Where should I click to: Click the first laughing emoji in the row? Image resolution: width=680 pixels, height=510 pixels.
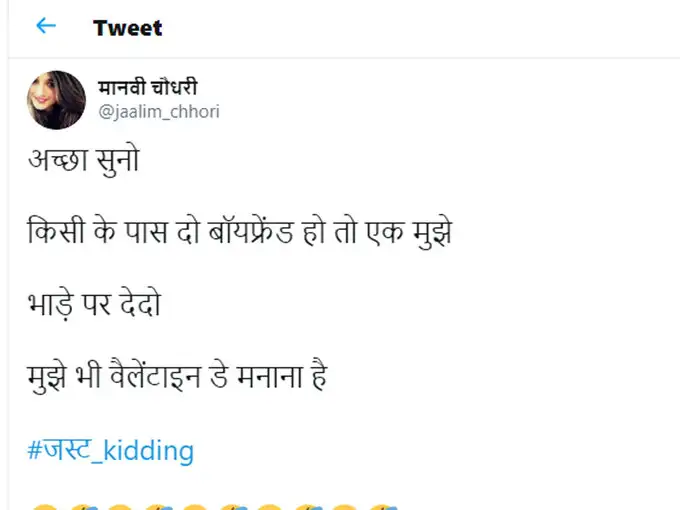point(43,505)
